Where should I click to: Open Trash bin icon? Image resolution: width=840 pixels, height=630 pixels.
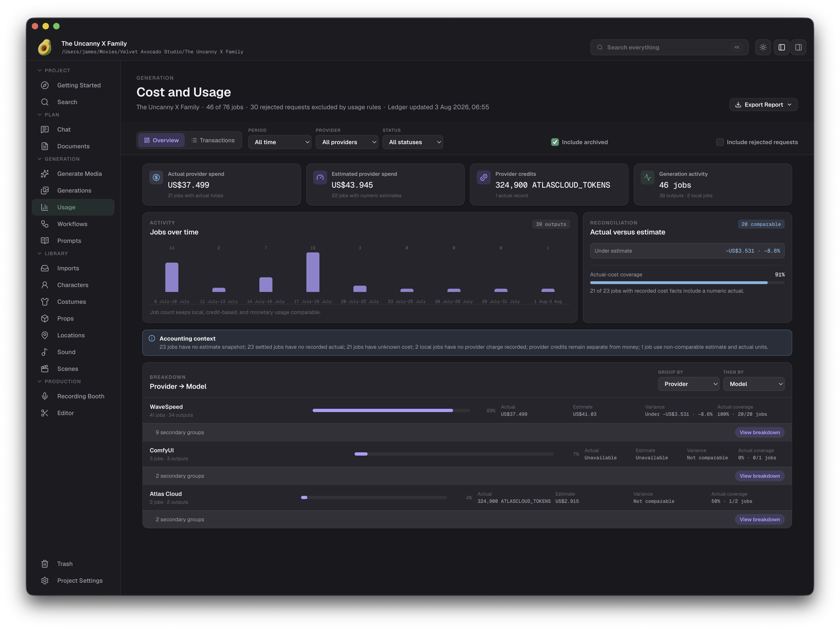point(45,563)
